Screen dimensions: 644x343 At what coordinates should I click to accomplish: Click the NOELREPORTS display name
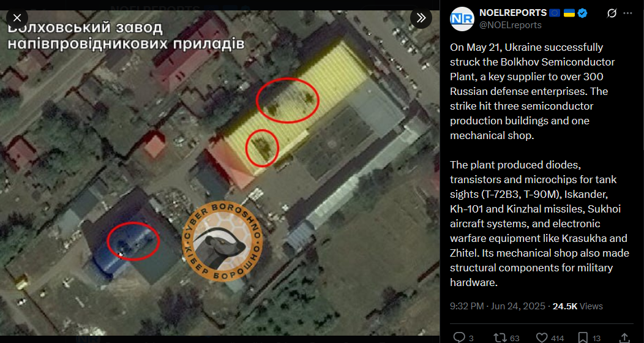pos(513,13)
